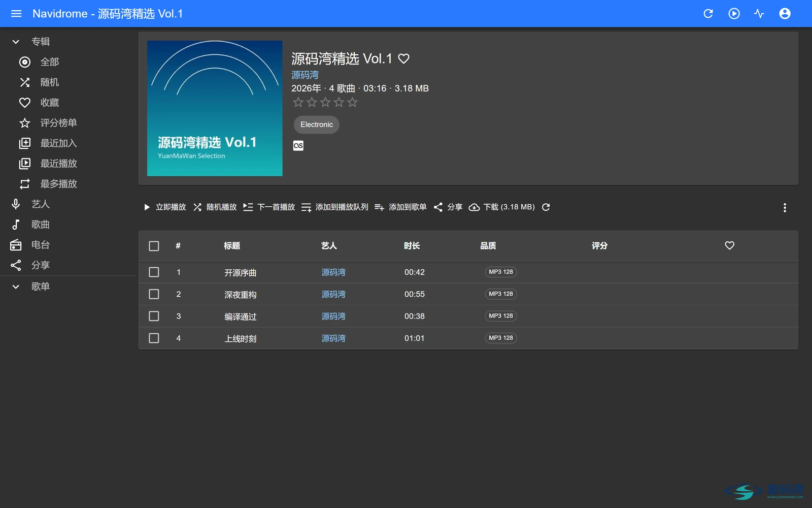This screenshot has width=812, height=508.
Task: Open the 分享 page in the sidebar
Action: [67, 265]
